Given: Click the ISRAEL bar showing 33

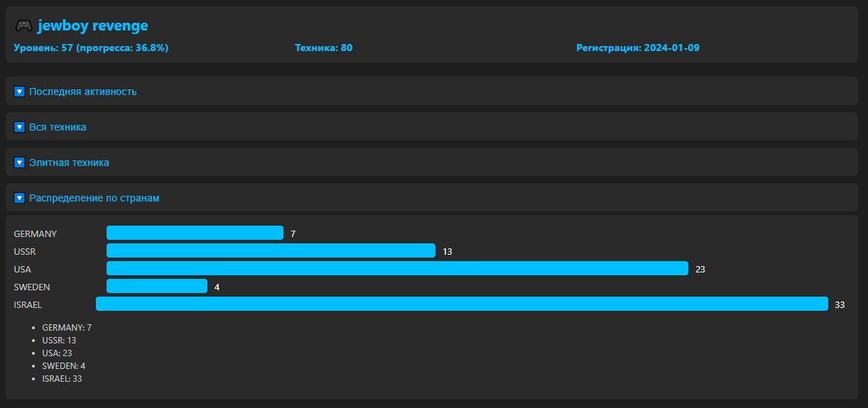Looking at the screenshot, I should point(462,304).
